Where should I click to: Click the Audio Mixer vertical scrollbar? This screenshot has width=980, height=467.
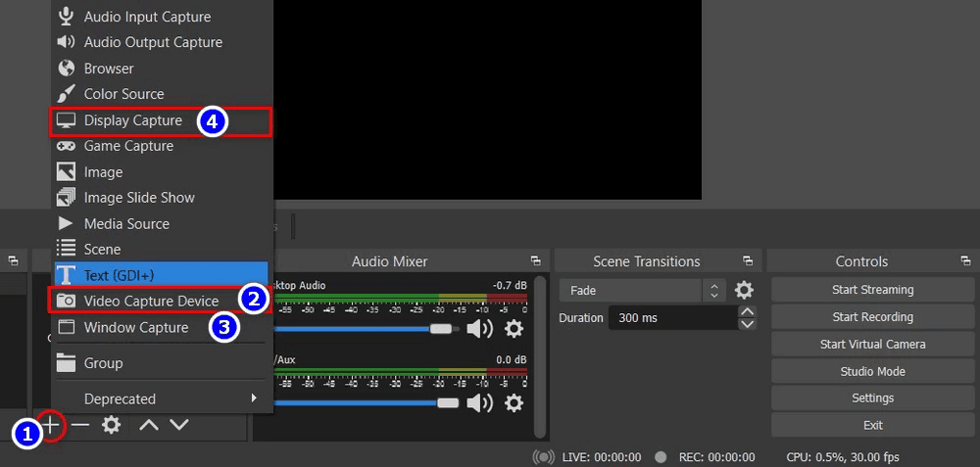540,357
